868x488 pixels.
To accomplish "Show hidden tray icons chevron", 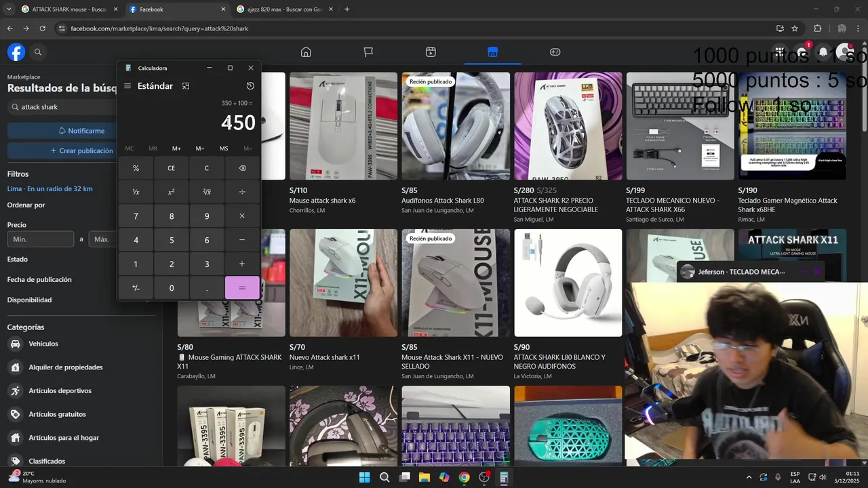I will (749, 477).
